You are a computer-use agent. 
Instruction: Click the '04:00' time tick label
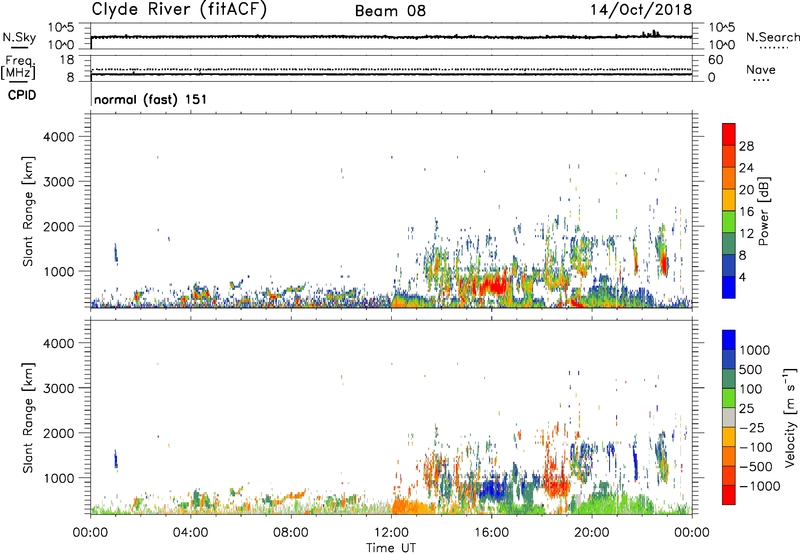190,533
